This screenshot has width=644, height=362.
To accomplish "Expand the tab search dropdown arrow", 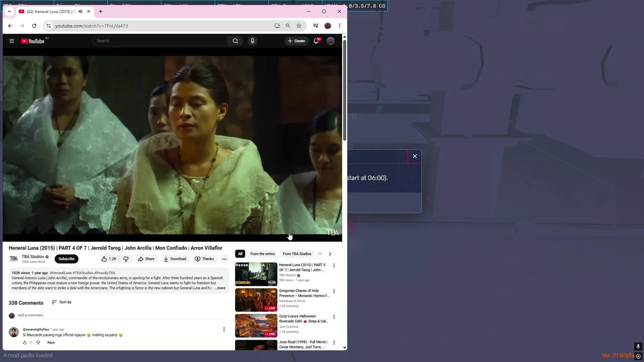I will click(9, 12).
